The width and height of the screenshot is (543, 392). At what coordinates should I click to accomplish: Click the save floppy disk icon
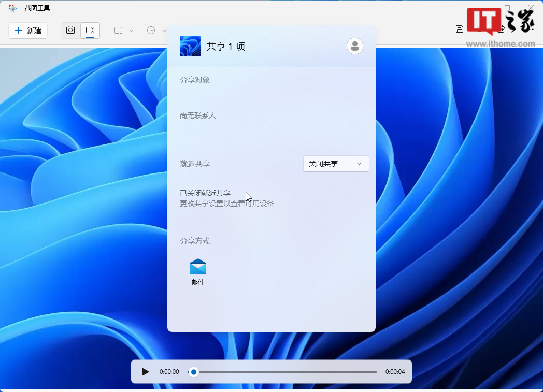(x=460, y=29)
